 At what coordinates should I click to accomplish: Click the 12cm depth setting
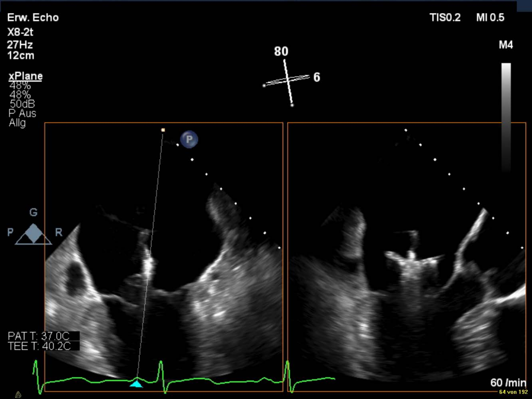pos(21,56)
